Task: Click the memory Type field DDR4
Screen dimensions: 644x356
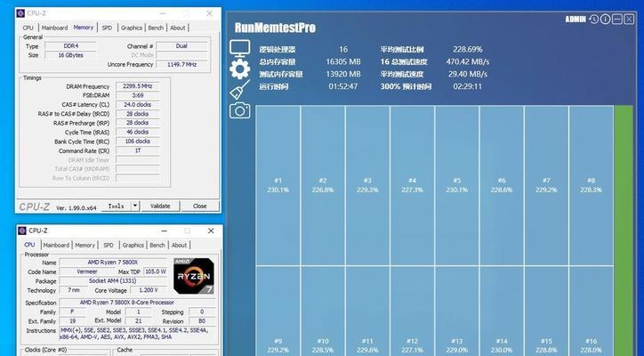Action: pyautogui.click(x=70, y=46)
